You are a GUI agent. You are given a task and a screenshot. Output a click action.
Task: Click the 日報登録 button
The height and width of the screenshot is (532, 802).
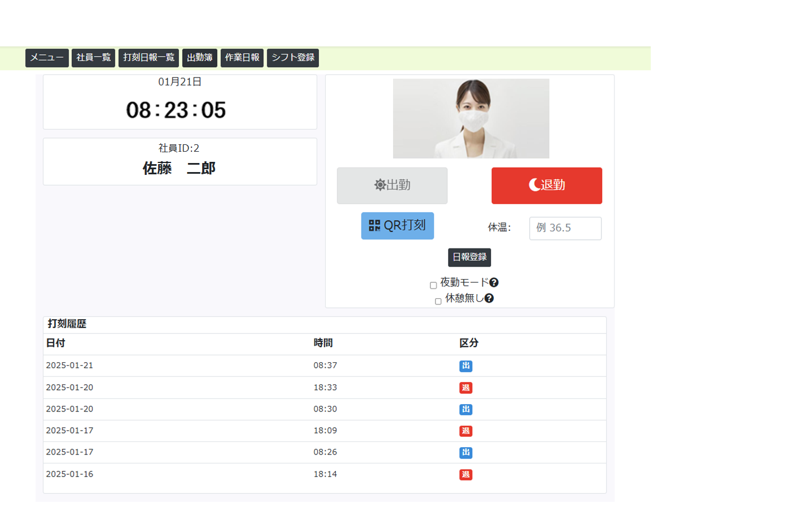click(x=470, y=258)
